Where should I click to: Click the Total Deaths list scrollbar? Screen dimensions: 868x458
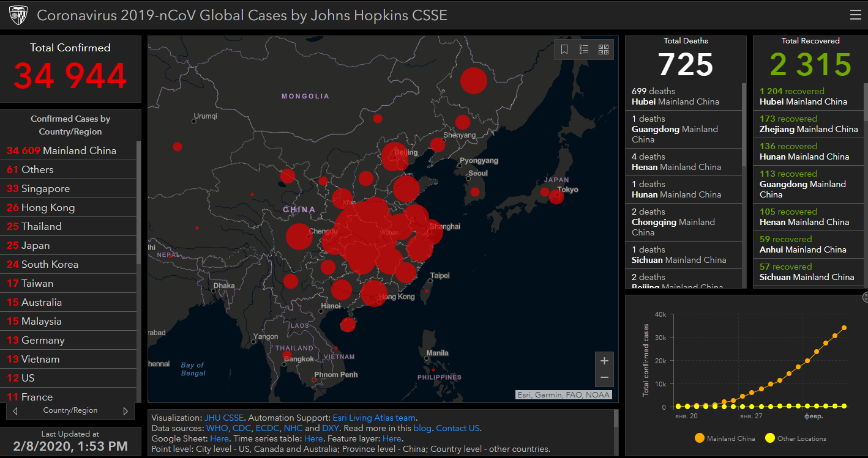pyautogui.click(x=744, y=125)
